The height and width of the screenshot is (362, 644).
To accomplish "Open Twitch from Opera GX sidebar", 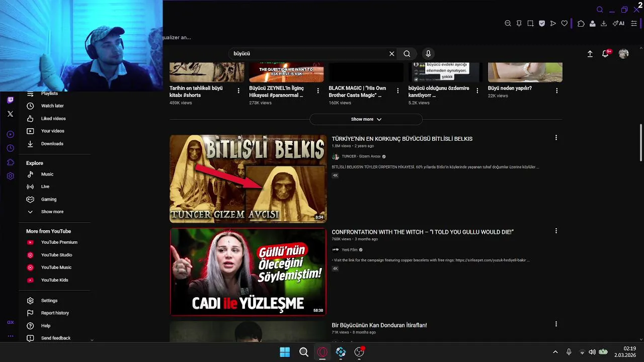I will 10,100.
